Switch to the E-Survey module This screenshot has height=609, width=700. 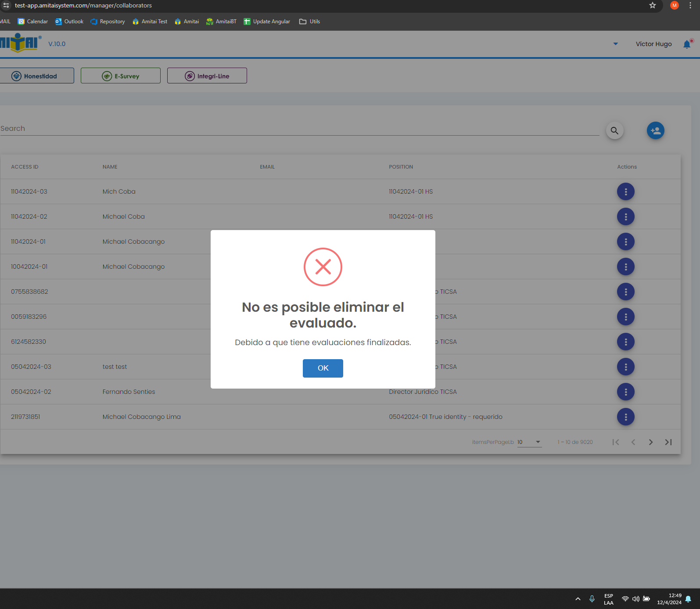[121, 76]
